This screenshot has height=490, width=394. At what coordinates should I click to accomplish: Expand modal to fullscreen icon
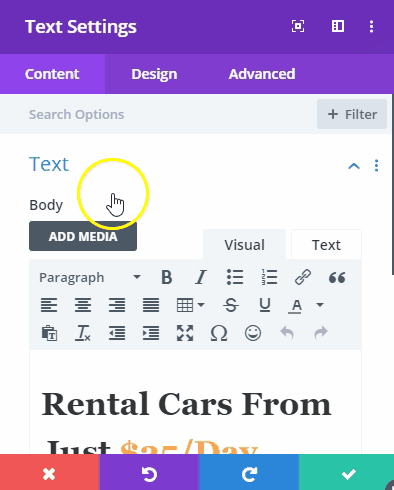click(x=298, y=26)
